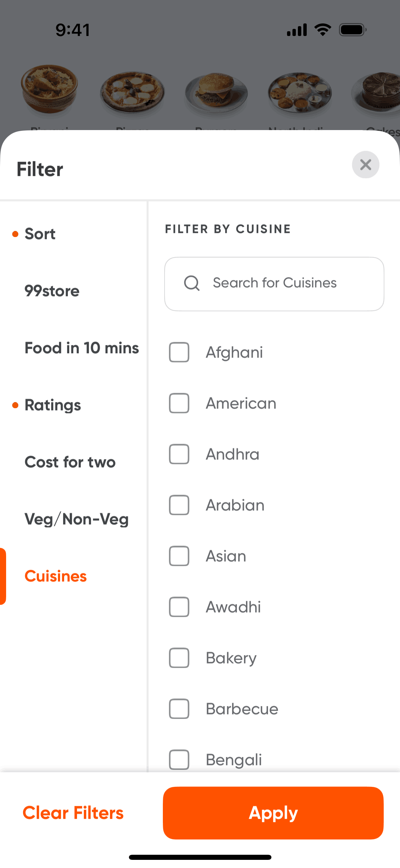Open the Sort filter section

click(40, 234)
